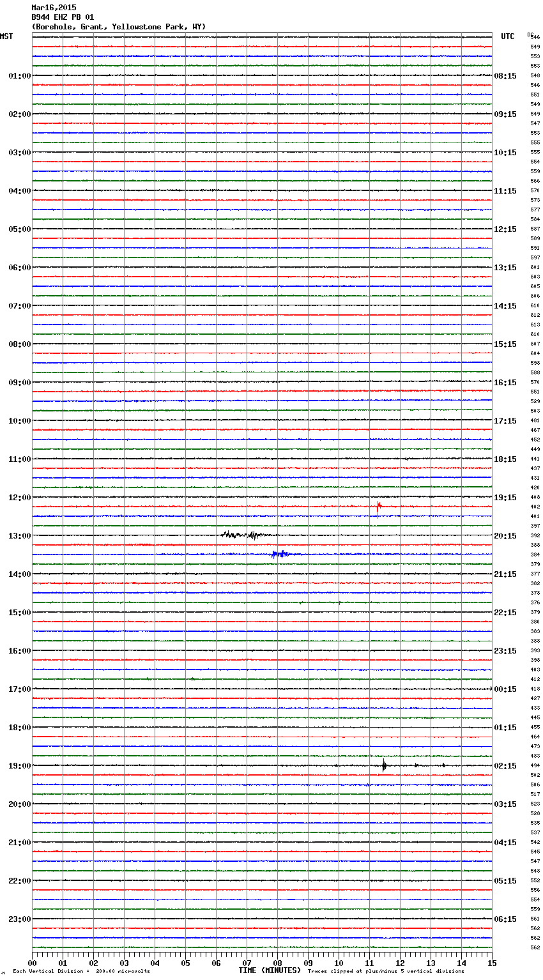543x980 pixels.
Task: Click the '12:15' UTC row label
Action: tap(505, 229)
